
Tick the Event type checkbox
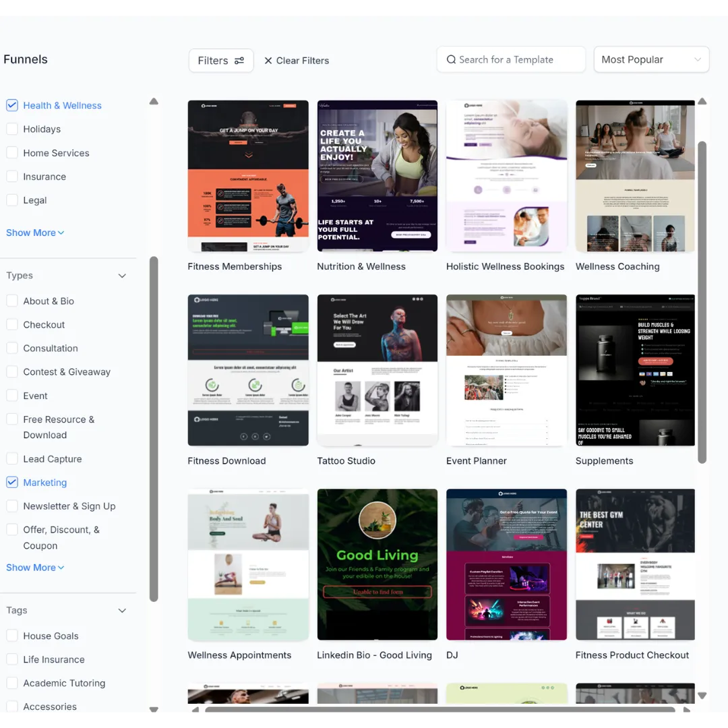pos(12,396)
